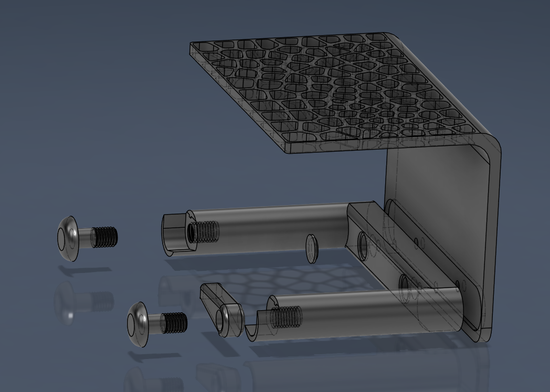550x392 pixels.
Task: Select the long upper cylindrical rod
Action: [267, 228]
